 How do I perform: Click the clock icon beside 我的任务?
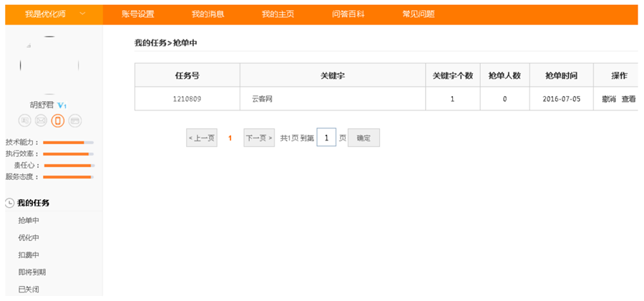9,204
